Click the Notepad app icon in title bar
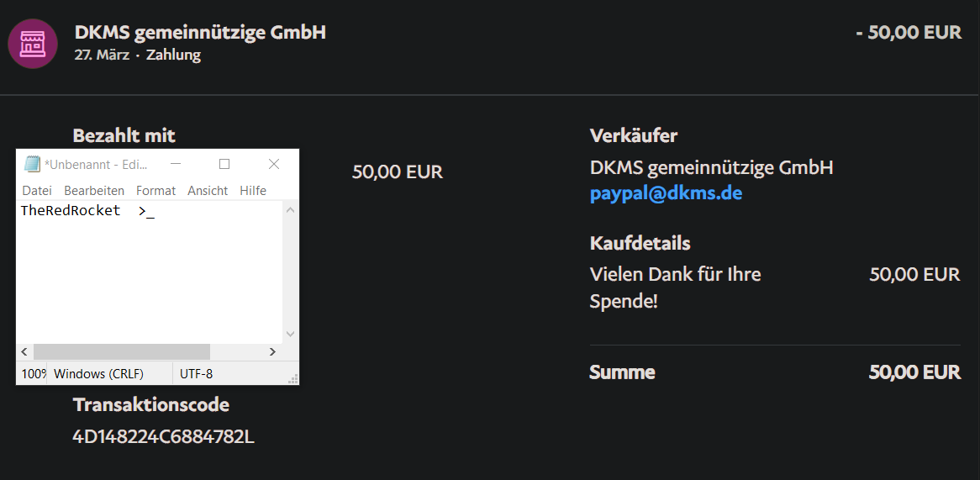The image size is (980, 480). (x=32, y=165)
